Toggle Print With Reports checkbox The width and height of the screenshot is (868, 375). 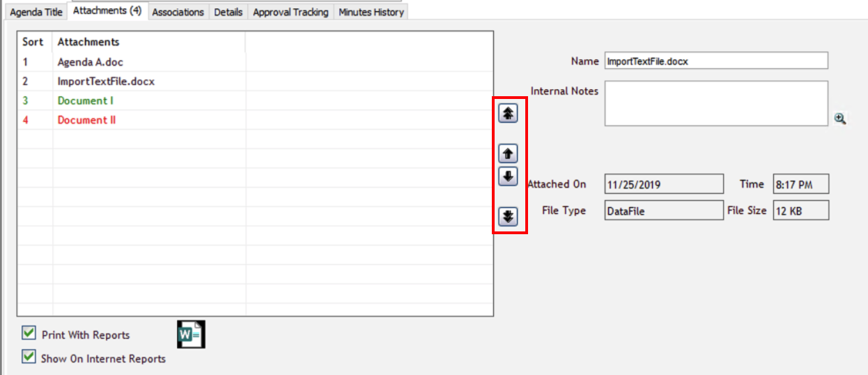point(29,334)
